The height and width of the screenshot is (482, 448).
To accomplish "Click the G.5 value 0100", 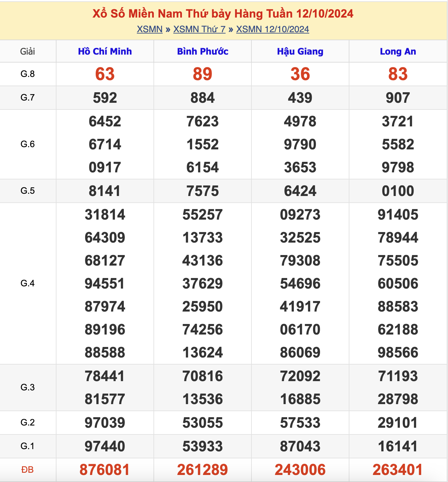I will coord(398,191).
